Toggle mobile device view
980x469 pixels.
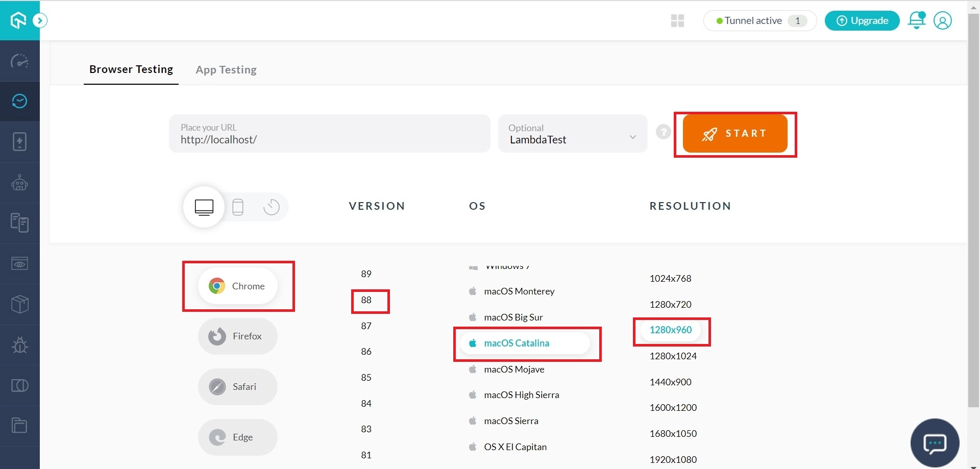[x=237, y=207]
